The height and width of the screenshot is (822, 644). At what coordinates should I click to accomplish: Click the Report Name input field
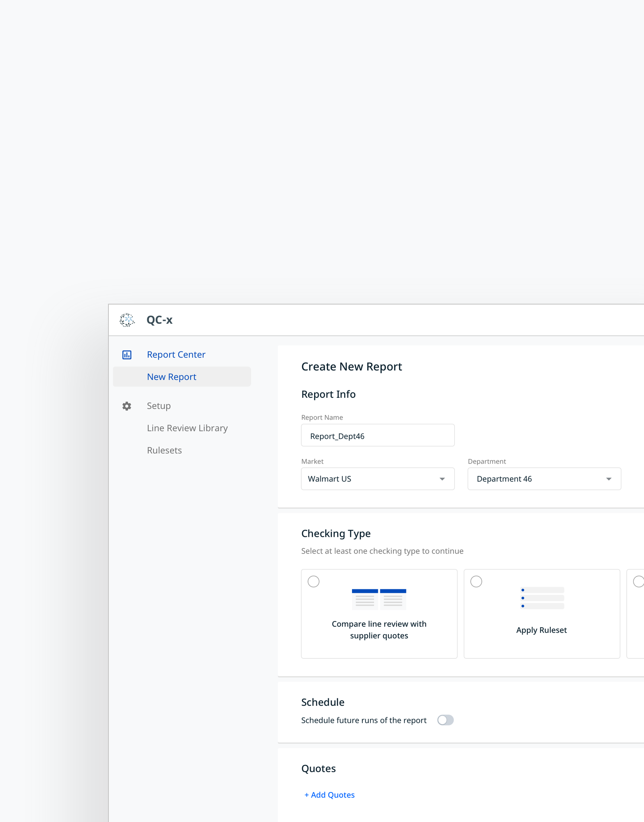(377, 436)
